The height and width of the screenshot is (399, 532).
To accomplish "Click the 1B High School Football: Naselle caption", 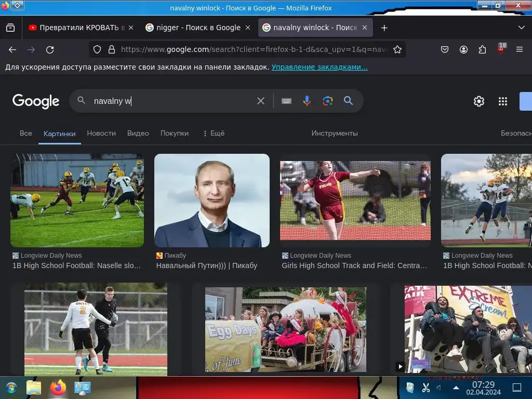I will coord(76,265).
